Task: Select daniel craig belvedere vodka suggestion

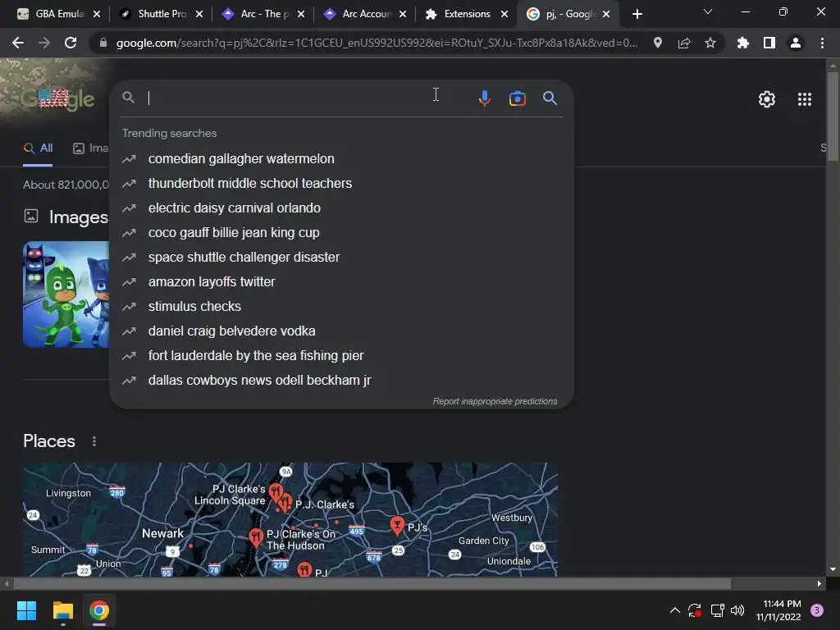Action: pos(341,331)
